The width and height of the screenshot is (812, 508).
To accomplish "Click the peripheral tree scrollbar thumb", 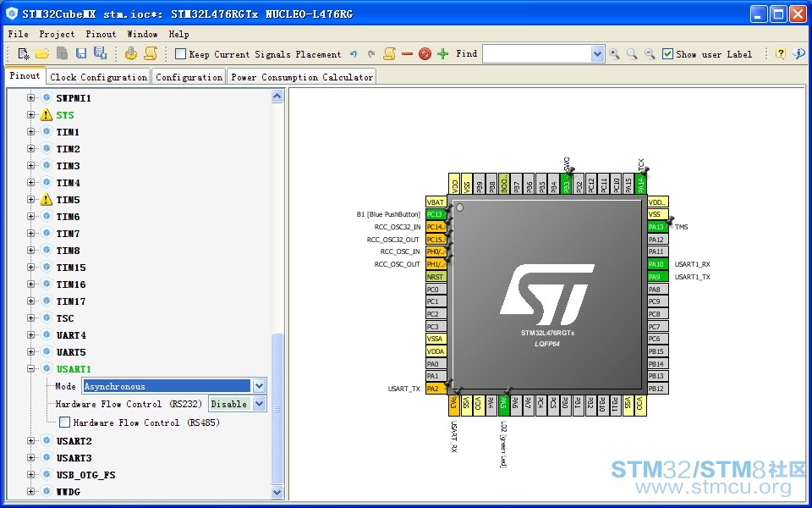I will (277, 408).
